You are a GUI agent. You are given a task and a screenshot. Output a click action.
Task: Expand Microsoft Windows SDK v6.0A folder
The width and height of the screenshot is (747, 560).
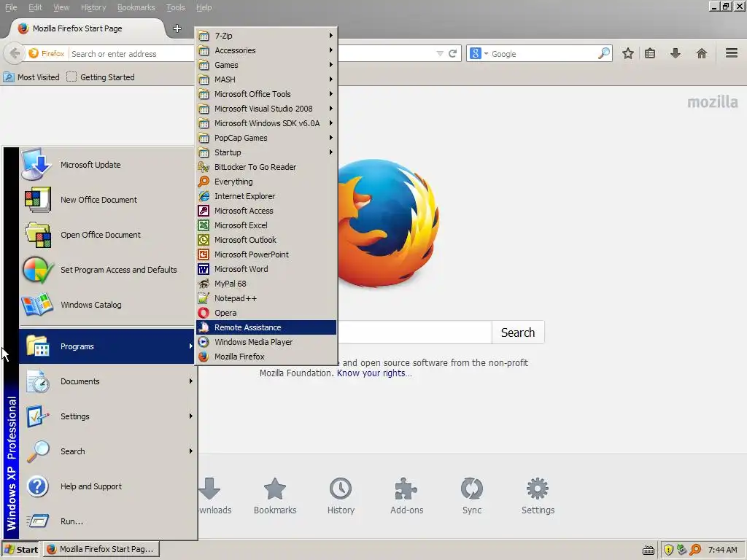pyautogui.click(x=266, y=123)
